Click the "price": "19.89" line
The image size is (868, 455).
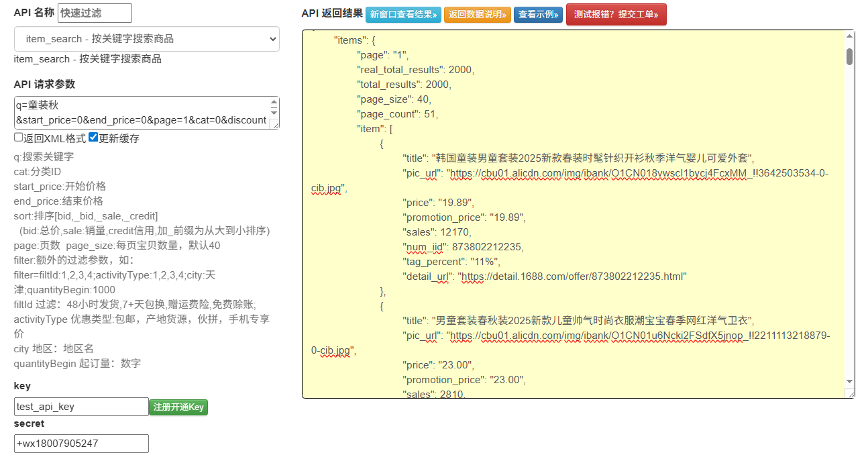click(x=439, y=203)
